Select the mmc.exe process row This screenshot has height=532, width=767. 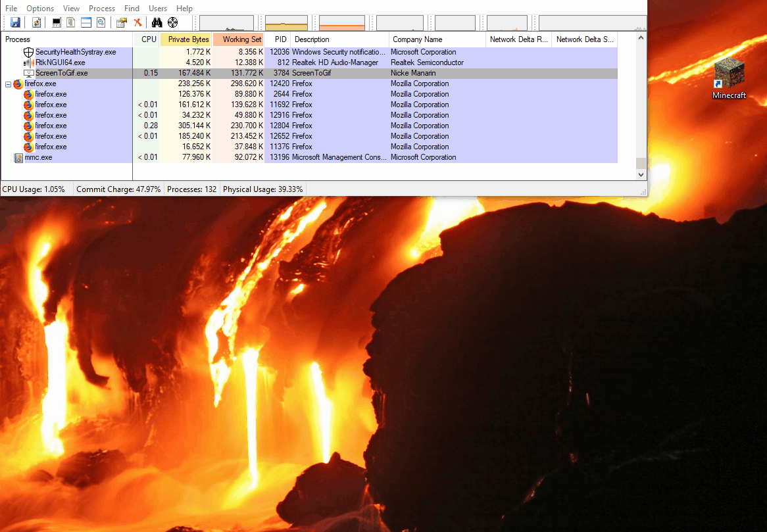click(x=38, y=157)
